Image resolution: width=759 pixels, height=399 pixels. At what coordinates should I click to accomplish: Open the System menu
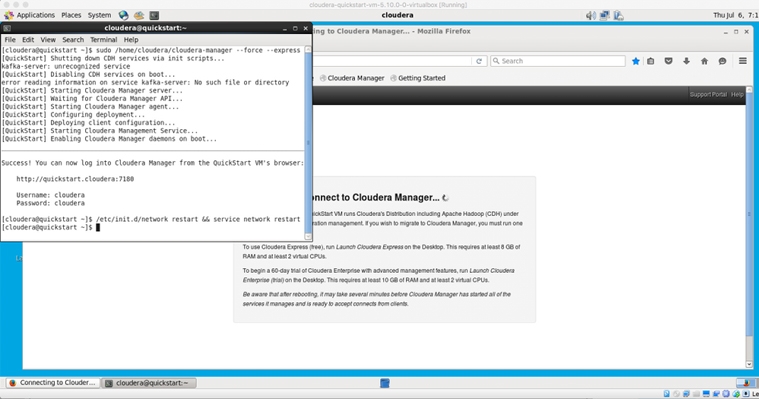[99, 15]
